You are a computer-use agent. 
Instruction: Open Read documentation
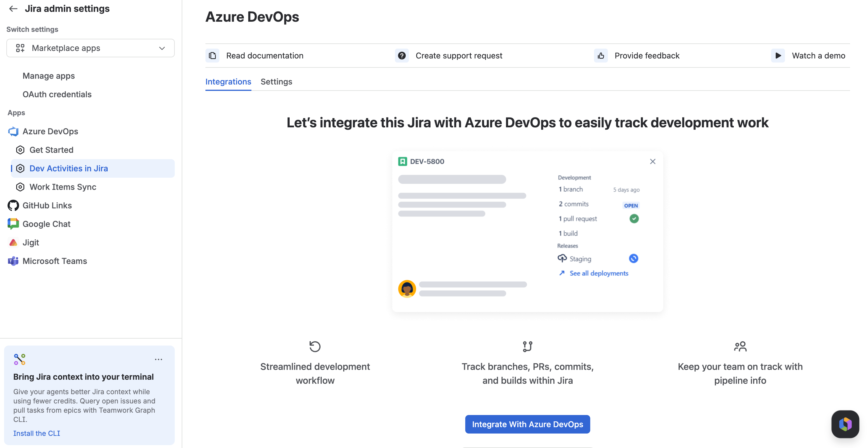coord(265,56)
